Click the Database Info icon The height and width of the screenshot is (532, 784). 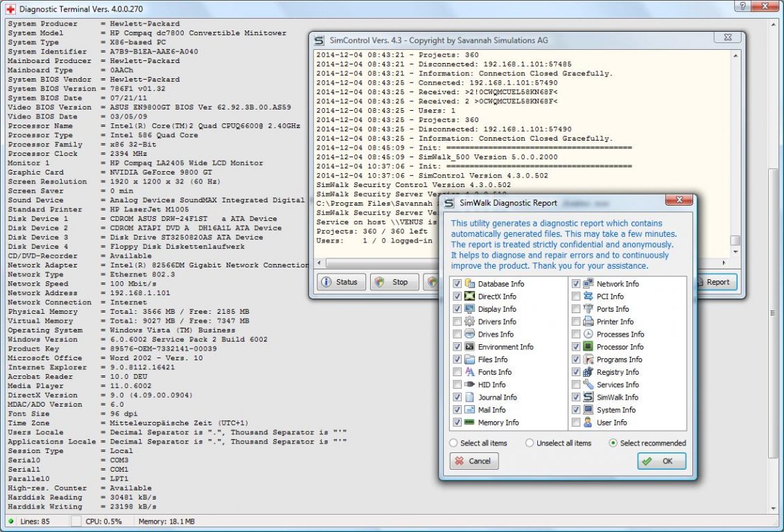(x=469, y=284)
